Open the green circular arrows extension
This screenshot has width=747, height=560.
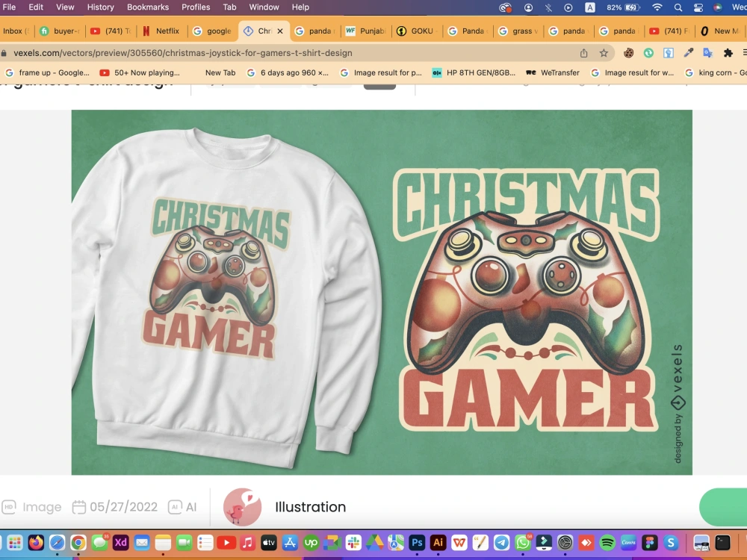click(648, 53)
